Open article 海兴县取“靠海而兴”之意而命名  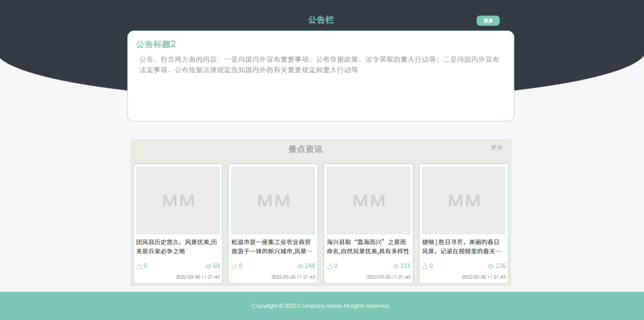pyautogui.click(x=367, y=246)
